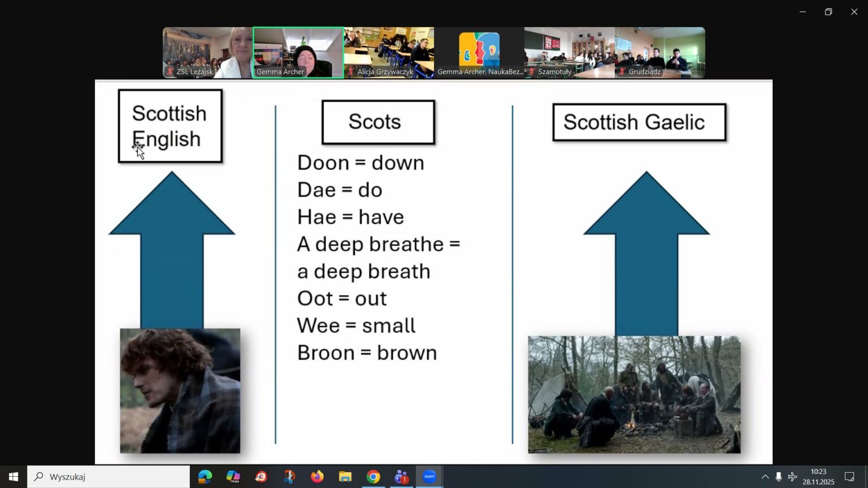Select the Grudziądz participant video tile
The height and width of the screenshot is (488, 868).
tap(660, 53)
